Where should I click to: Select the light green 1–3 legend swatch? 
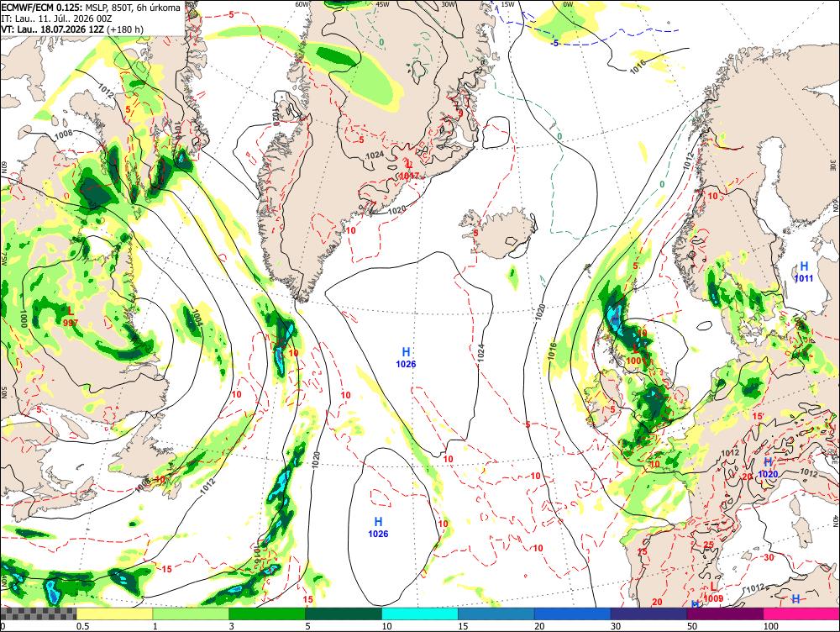(x=191, y=614)
